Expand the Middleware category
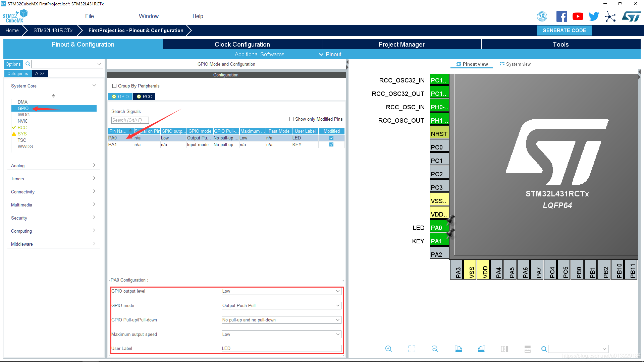The image size is (644, 362). click(x=53, y=244)
